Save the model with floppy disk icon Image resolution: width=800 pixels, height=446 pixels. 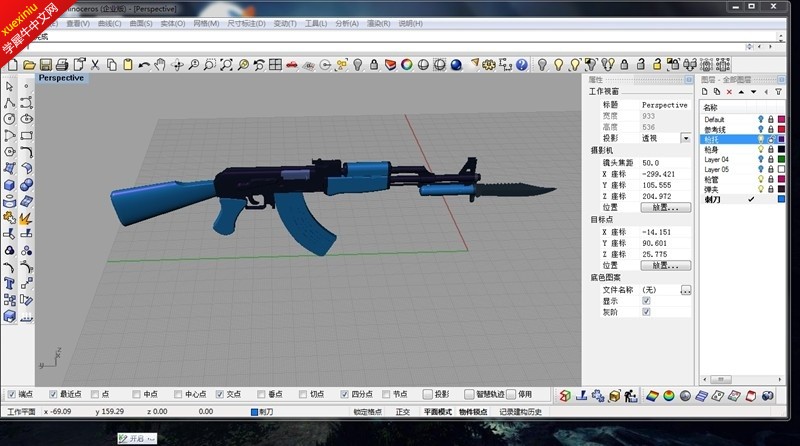45,65
